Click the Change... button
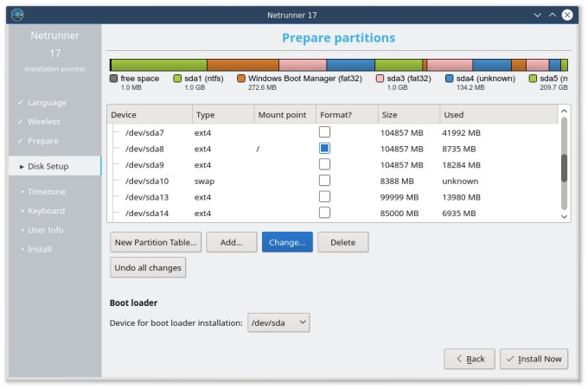Viewport: 588px width, 389px height. click(x=287, y=242)
